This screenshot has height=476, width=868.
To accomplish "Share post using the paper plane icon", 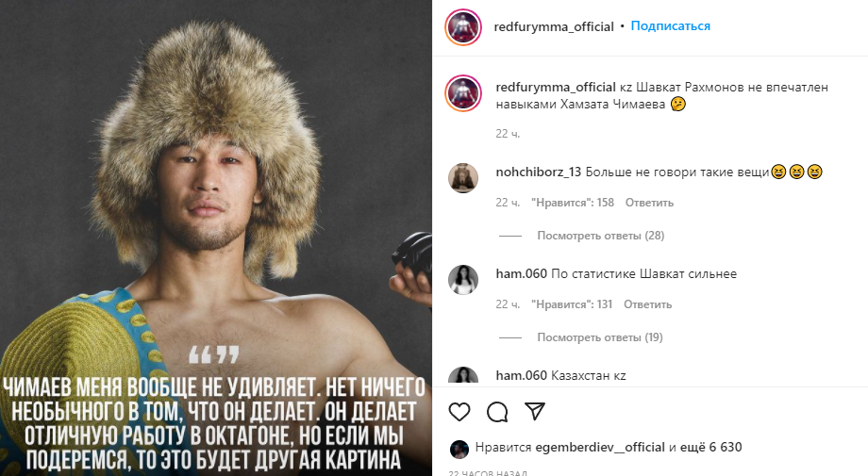I will click(x=534, y=412).
